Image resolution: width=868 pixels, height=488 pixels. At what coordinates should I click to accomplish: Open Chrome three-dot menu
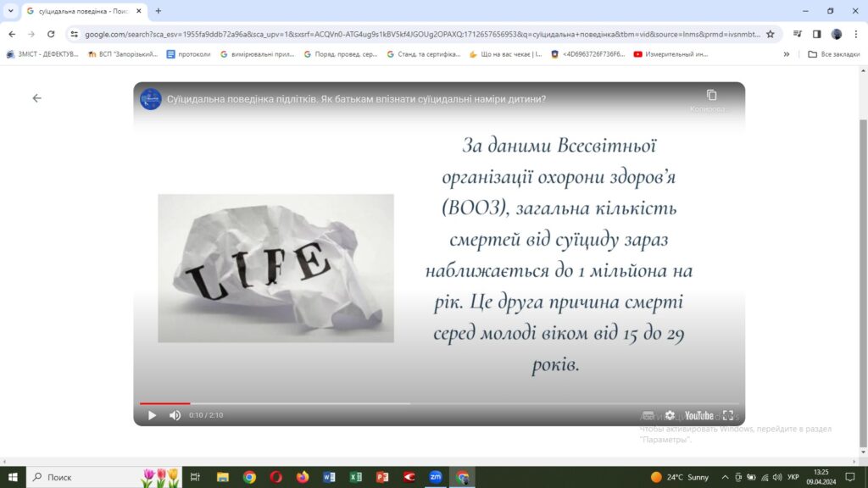[856, 34]
